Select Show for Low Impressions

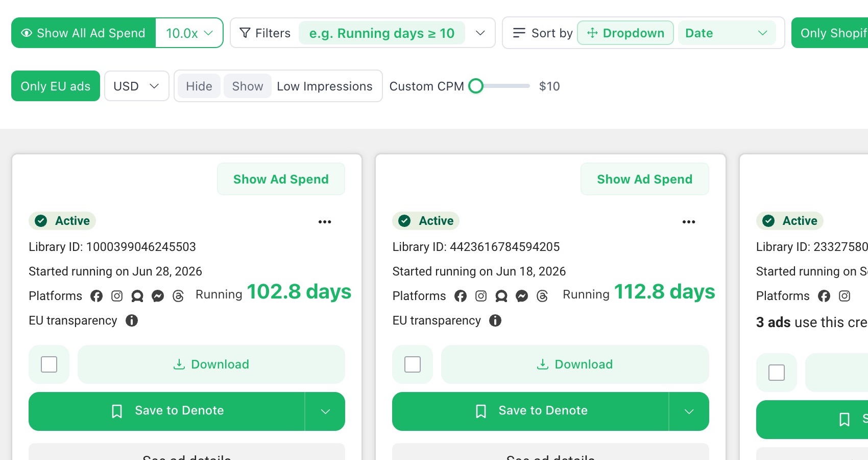tap(248, 86)
